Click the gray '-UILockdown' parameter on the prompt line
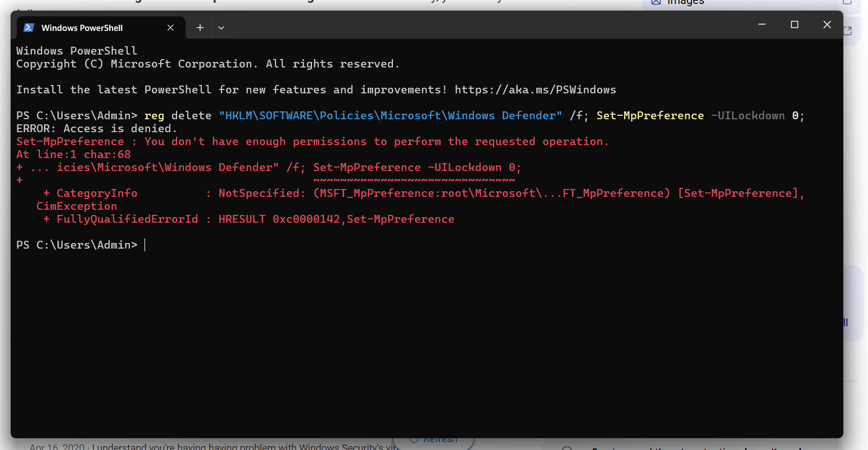 click(x=748, y=116)
